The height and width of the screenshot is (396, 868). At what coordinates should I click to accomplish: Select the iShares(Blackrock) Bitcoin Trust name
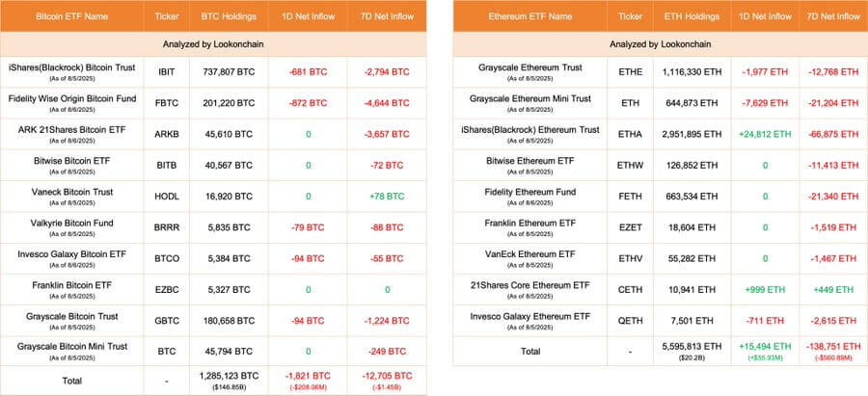(72, 67)
